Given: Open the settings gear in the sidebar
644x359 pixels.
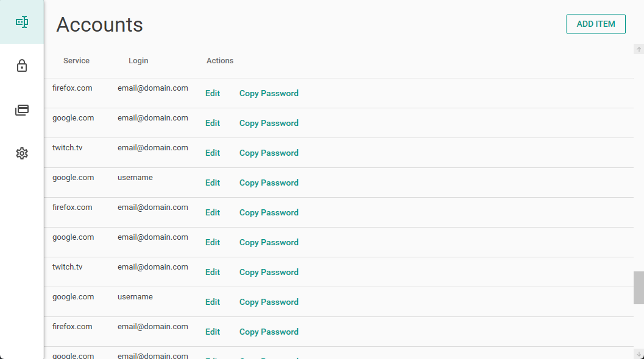Looking at the screenshot, I should click(x=22, y=153).
